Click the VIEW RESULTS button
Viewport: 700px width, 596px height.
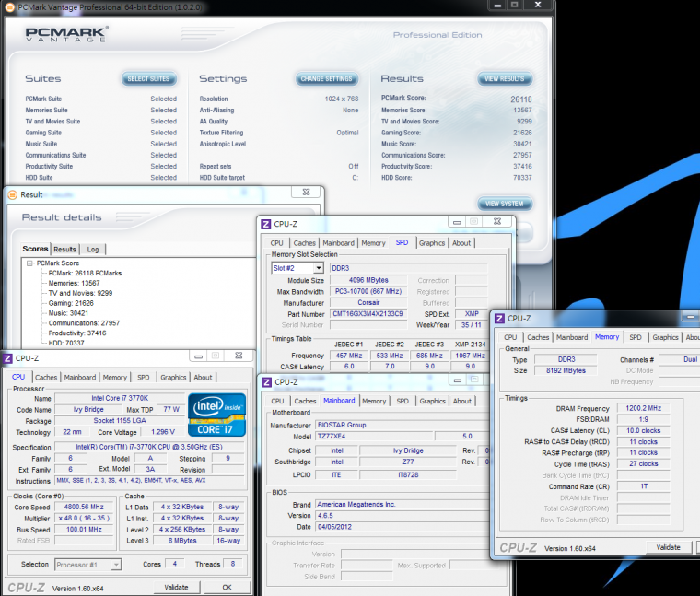pos(505,79)
